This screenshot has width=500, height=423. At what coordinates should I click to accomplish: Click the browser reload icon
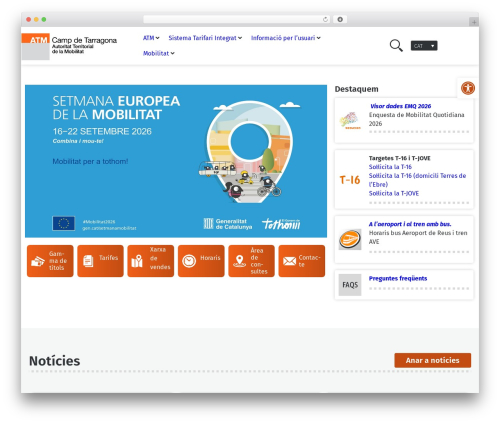tap(325, 19)
